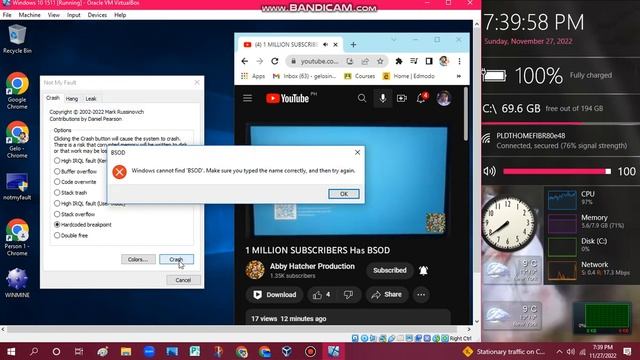The image size is (640, 360).
Task: Open Chrome extensions puzzle icon
Action: click(399, 61)
